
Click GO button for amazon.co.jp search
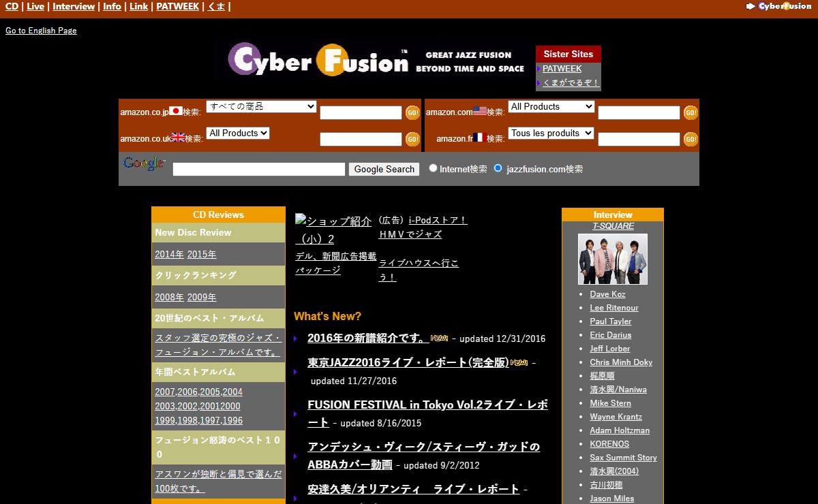click(412, 113)
